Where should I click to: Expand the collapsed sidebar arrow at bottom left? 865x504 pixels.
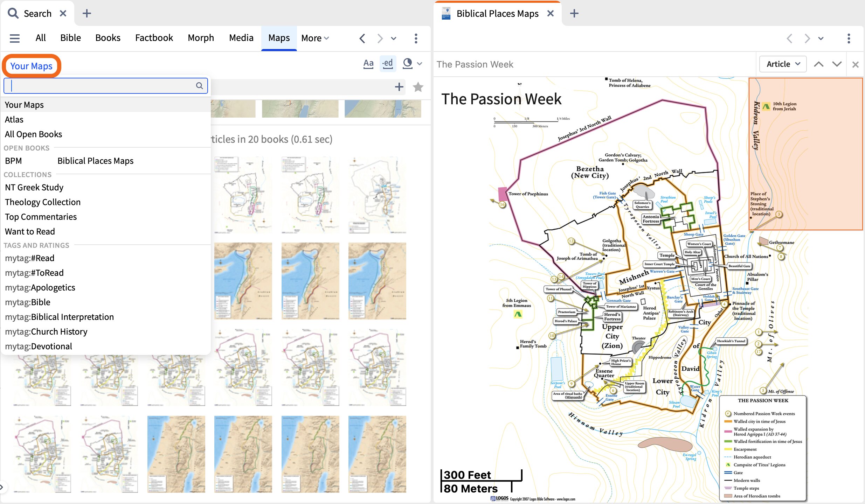pos(2,487)
